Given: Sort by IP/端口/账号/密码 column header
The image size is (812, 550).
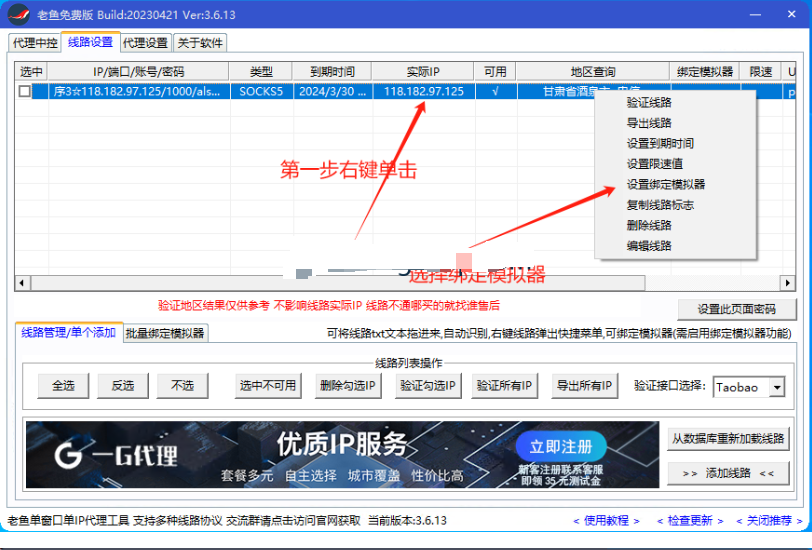Looking at the screenshot, I should (138, 71).
